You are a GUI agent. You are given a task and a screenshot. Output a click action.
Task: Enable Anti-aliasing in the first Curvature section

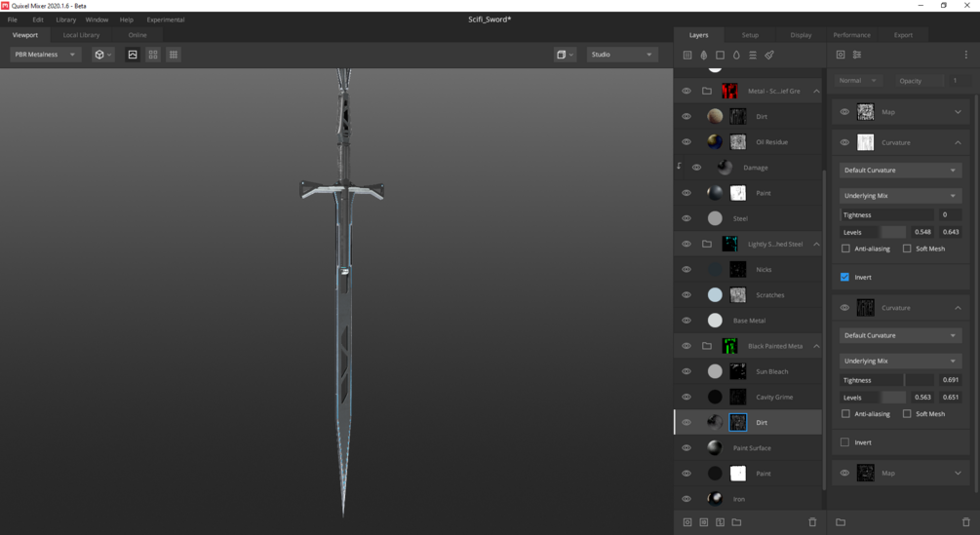[x=845, y=248]
